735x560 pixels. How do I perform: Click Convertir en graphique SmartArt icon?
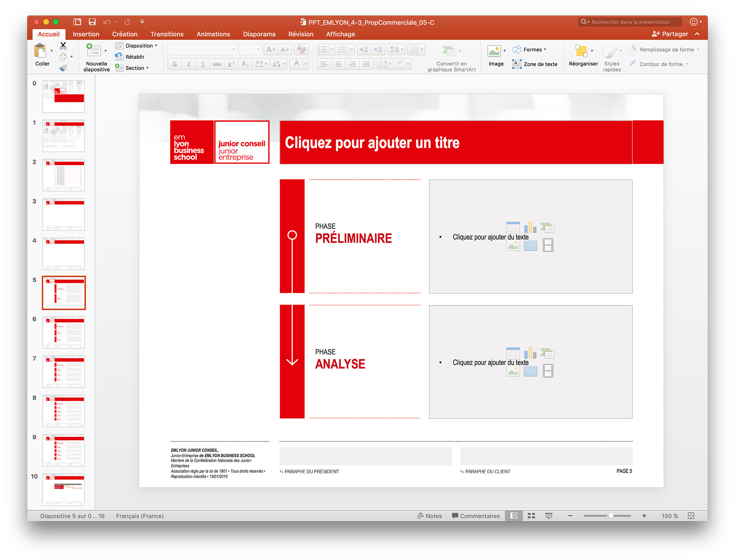coord(449,51)
